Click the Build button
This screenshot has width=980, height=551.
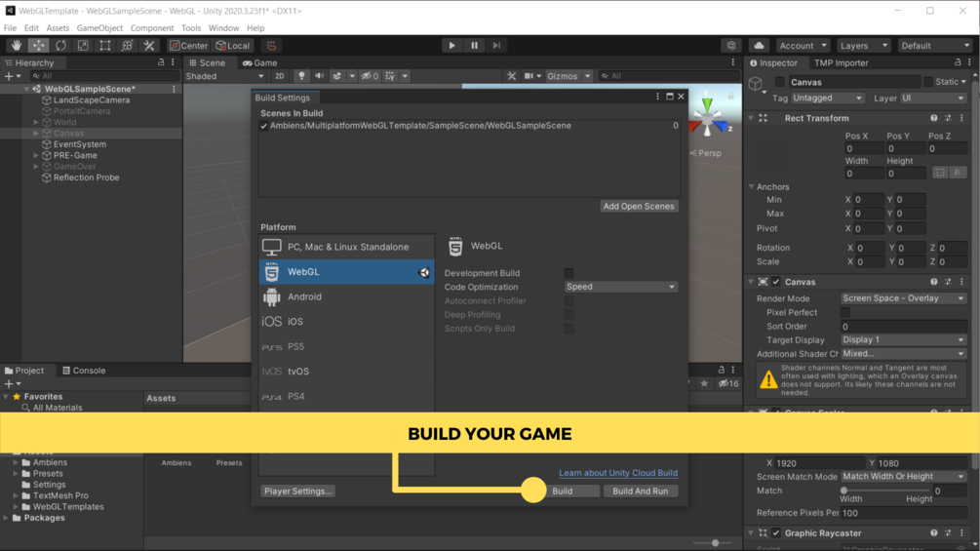563,492
